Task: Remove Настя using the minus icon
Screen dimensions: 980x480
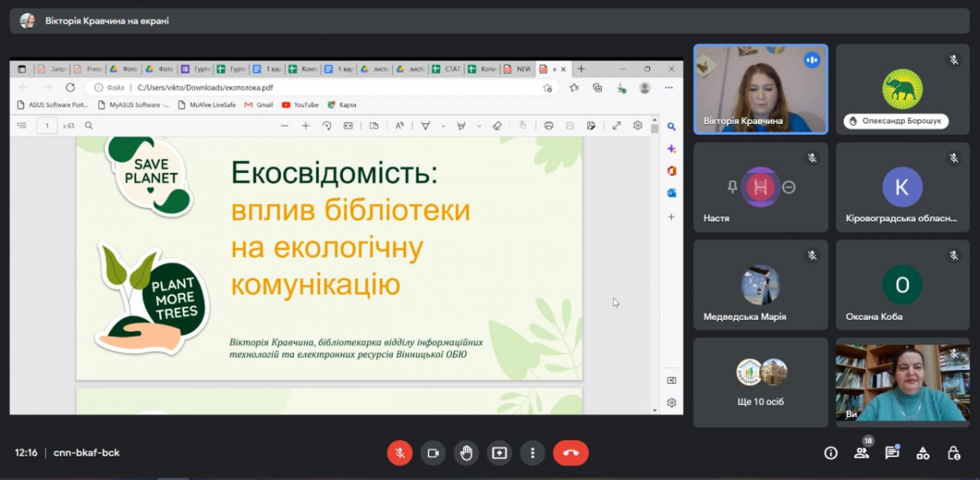Action: pyautogui.click(x=789, y=187)
